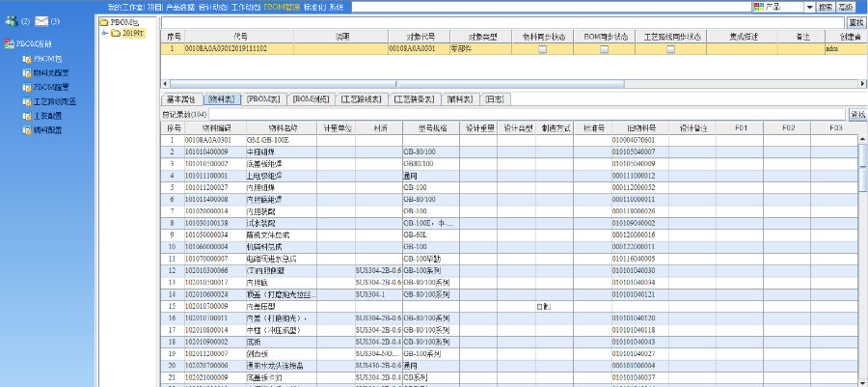This screenshot has width=868, height=387.
Task: Click the PBOM包 sidebar item icon
Action: (x=26, y=58)
